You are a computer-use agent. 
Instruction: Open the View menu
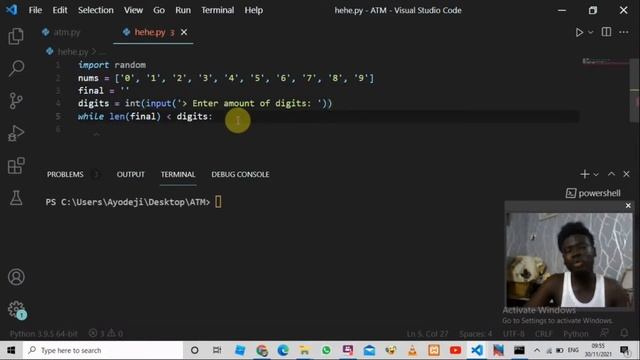(133, 10)
